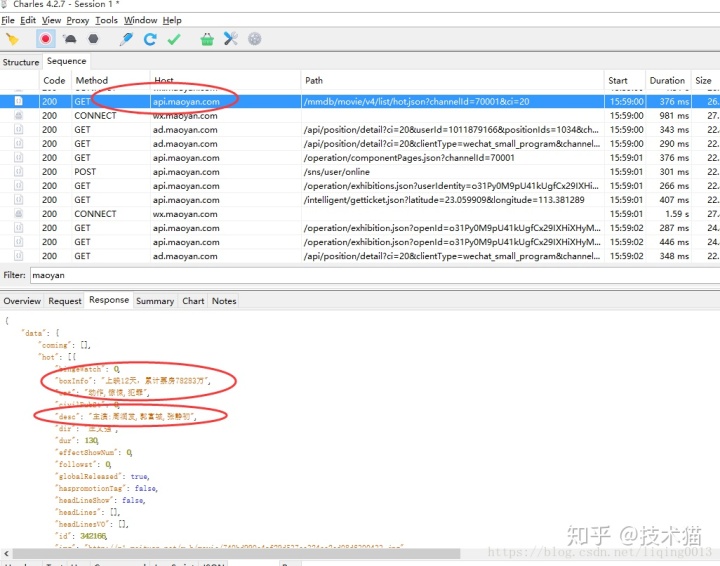The height and width of the screenshot is (566, 720).
Task: Click the Filter field containing maoyan
Action: 375,275
